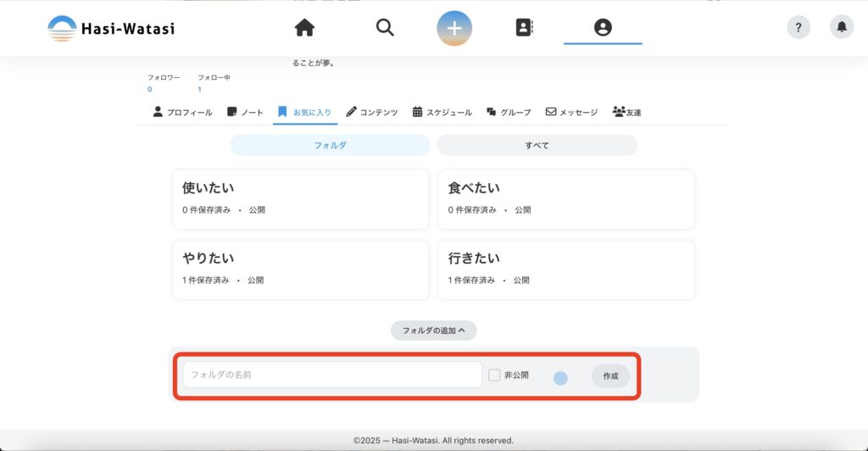Image resolution: width=868 pixels, height=451 pixels.
Task: Open help via question mark icon
Action: pyautogui.click(x=798, y=27)
